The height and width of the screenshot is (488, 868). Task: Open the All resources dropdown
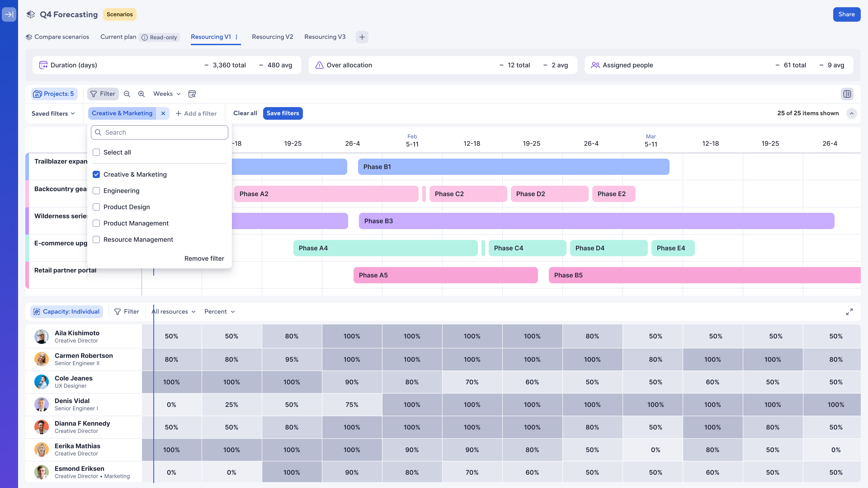click(173, 312)
